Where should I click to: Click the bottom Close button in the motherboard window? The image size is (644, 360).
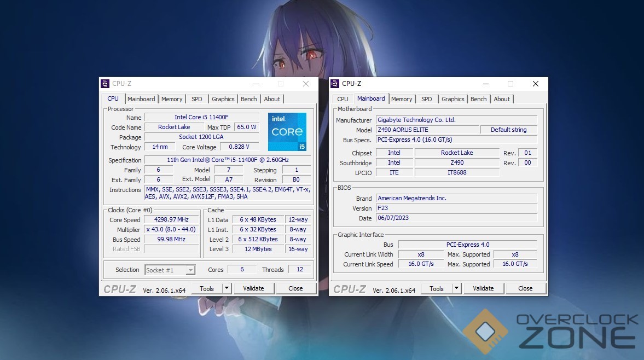click(525, 288)
